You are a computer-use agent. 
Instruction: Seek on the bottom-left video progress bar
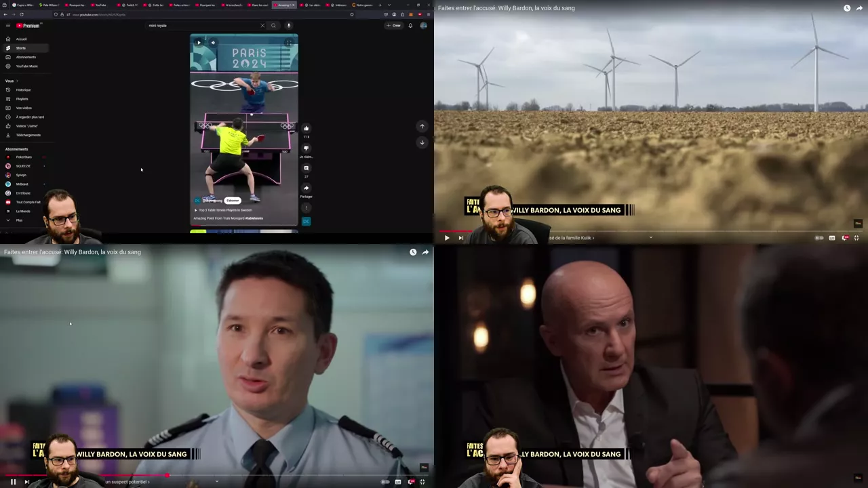(x=217, y=475)
